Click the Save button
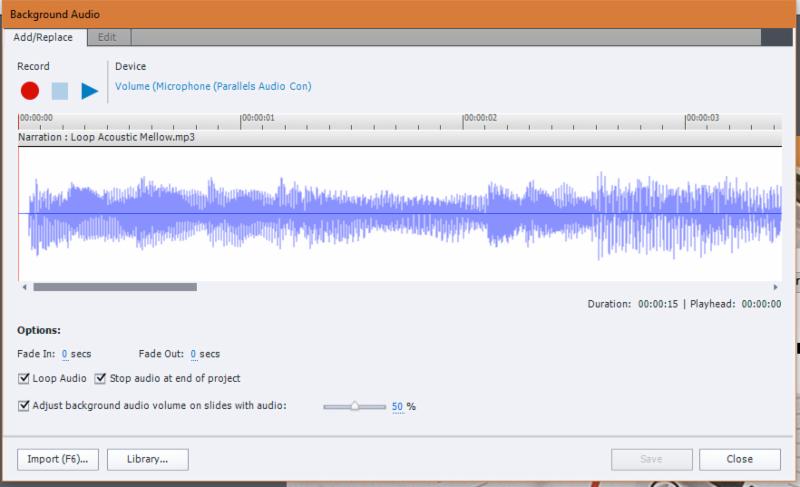 click(651, 459)
